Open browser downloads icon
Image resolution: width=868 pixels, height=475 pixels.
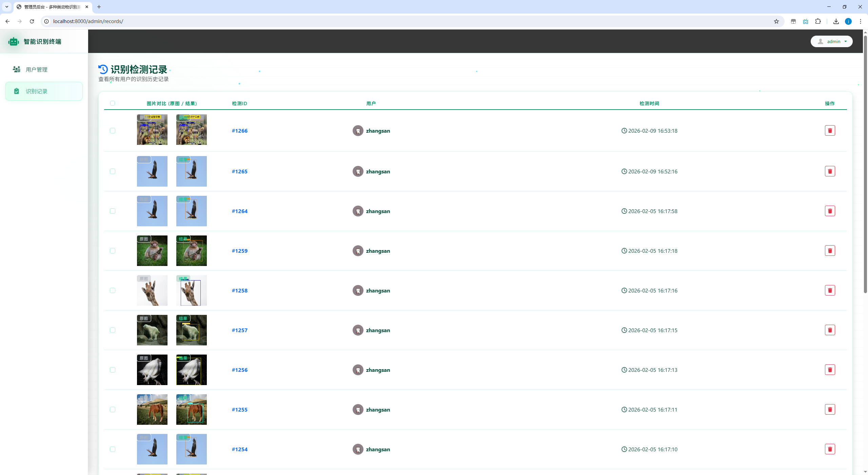(x=836, y=21)
